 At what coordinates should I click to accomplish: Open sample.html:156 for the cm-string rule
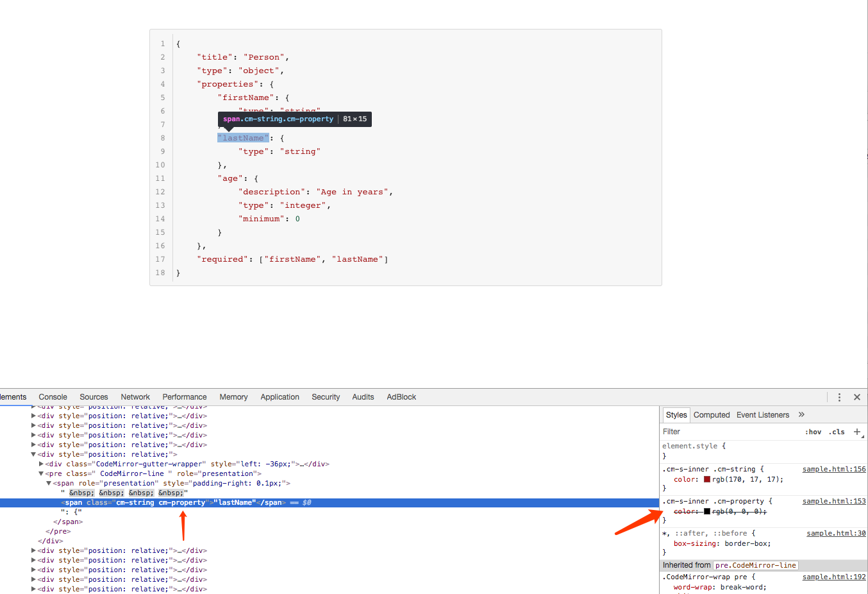point(833,469)
